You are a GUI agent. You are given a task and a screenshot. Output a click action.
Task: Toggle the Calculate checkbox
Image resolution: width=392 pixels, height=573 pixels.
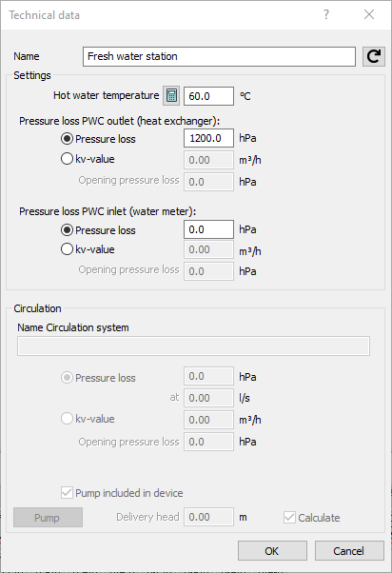[289, 518]
